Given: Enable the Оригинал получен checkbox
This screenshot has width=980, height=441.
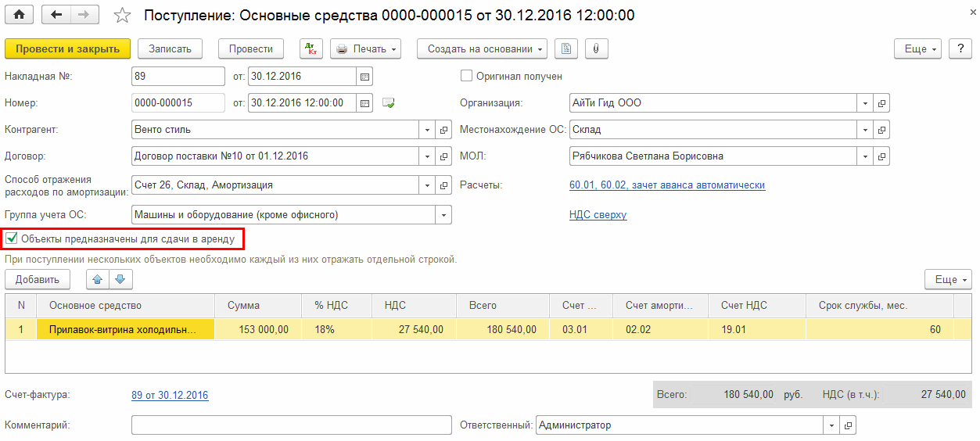Looking at the screenshot, I should pyautogui.click(x=467, y=77).
